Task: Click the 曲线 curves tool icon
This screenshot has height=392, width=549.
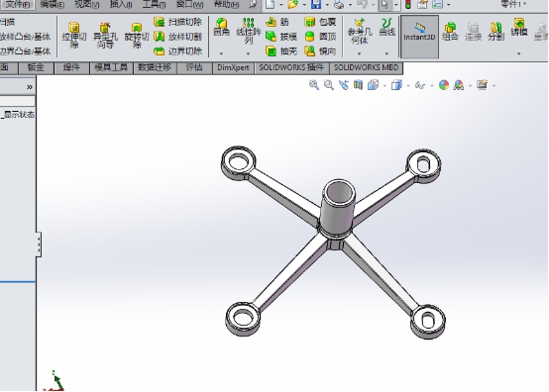Action: click(x=386, y=28)
